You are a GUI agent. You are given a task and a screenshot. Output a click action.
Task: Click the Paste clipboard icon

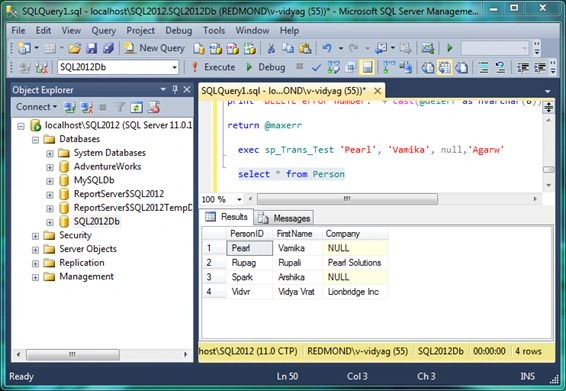tap(305, 48)
